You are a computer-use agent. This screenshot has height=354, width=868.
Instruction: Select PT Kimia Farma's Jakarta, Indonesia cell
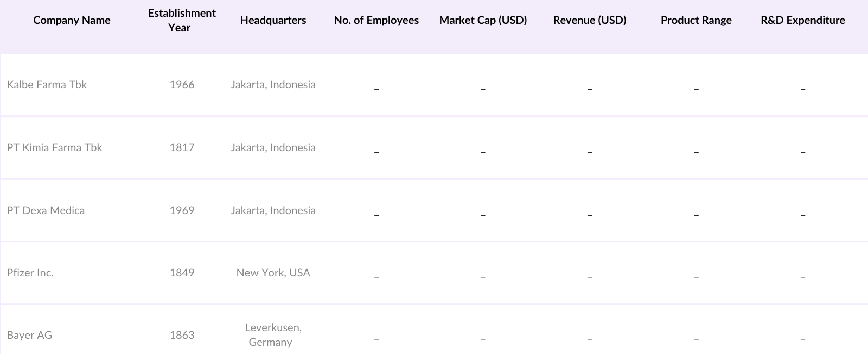click(x=273, y=147)
